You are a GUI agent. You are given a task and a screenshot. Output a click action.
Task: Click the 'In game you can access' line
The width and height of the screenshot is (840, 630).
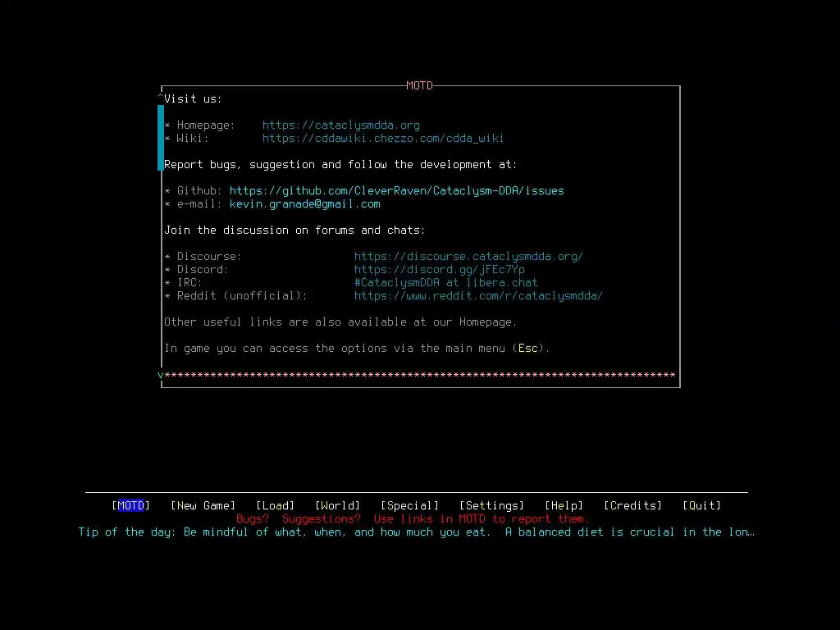tap(357, 348)
